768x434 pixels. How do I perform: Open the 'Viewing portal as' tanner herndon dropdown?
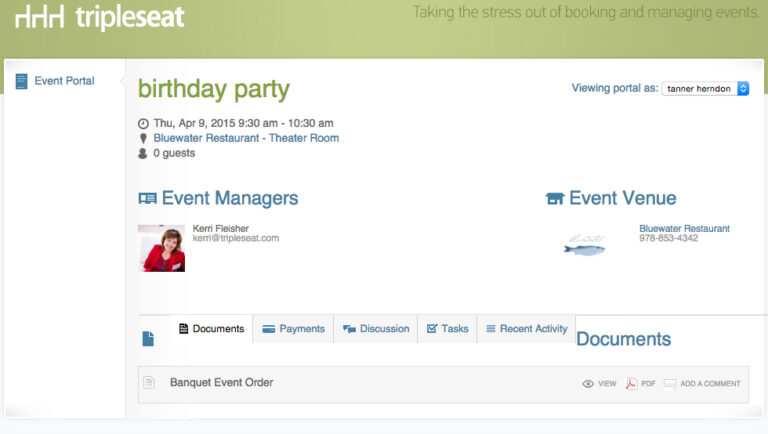[x=705, y=89]
